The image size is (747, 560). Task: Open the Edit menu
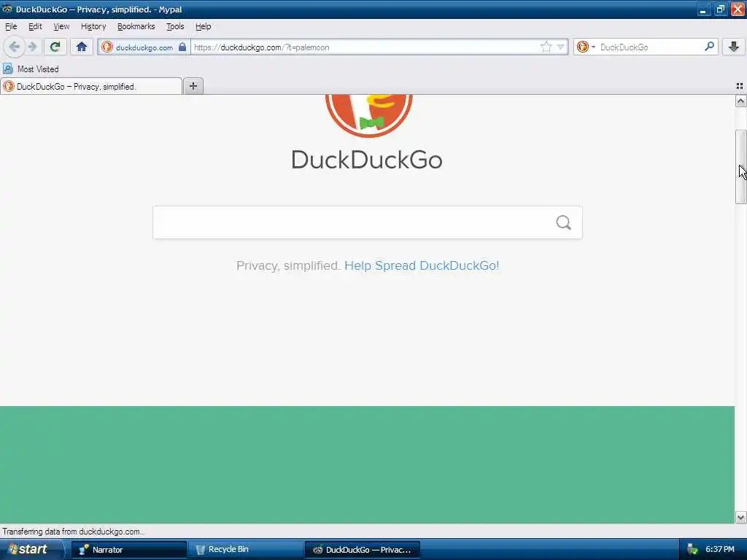35,26
